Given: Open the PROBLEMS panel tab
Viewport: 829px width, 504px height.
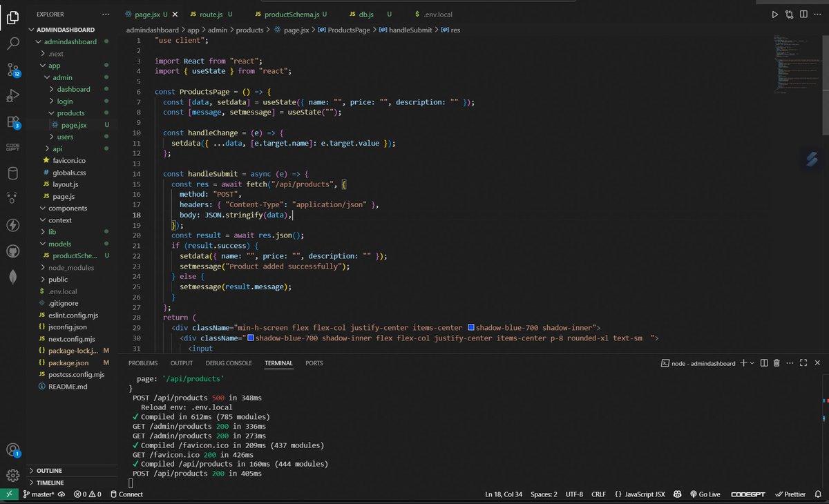Looking at the screenshot, I should pyautogui.click(x=143, y=363).
